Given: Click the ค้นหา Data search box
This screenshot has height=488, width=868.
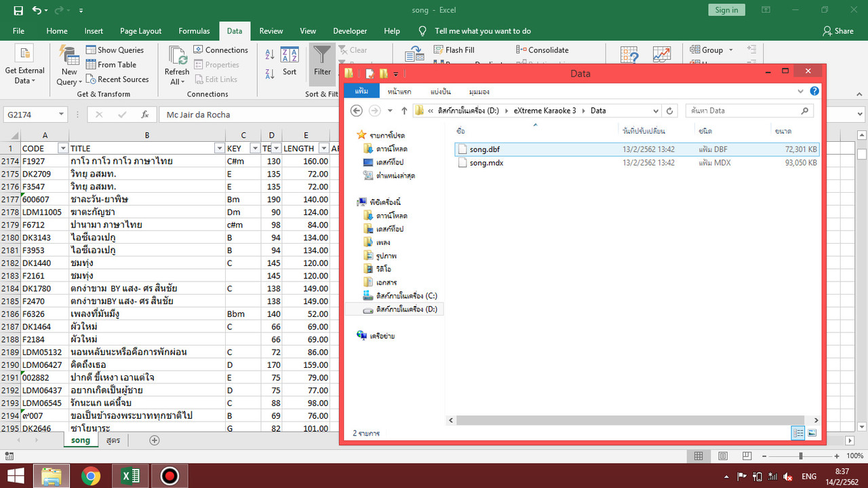Looking at the screenshot, I should 749,110.
